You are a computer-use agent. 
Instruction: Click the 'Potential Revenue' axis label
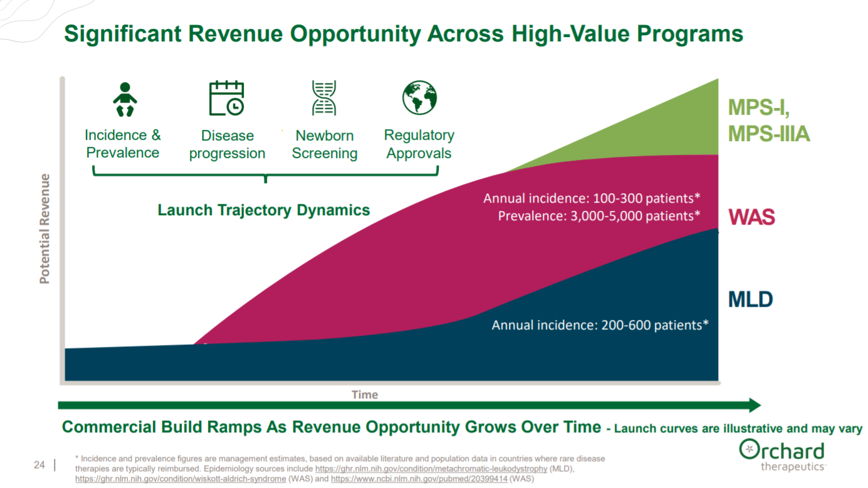point(44,230)
